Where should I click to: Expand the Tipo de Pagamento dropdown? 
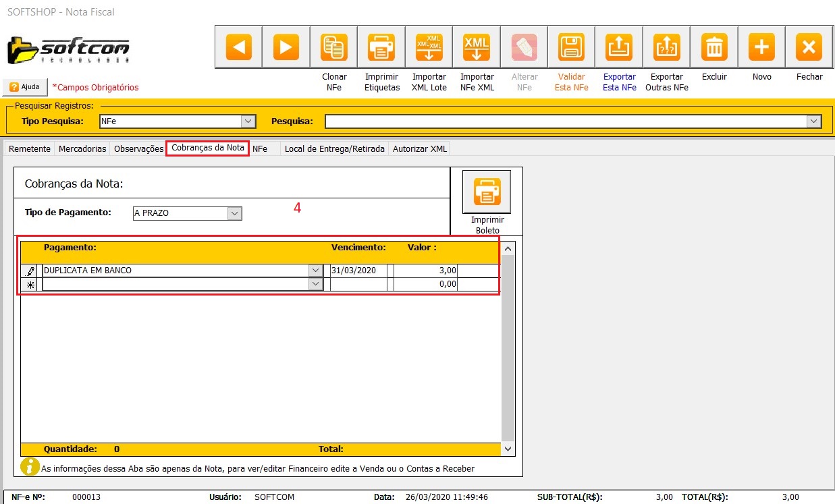click(234, 213)
